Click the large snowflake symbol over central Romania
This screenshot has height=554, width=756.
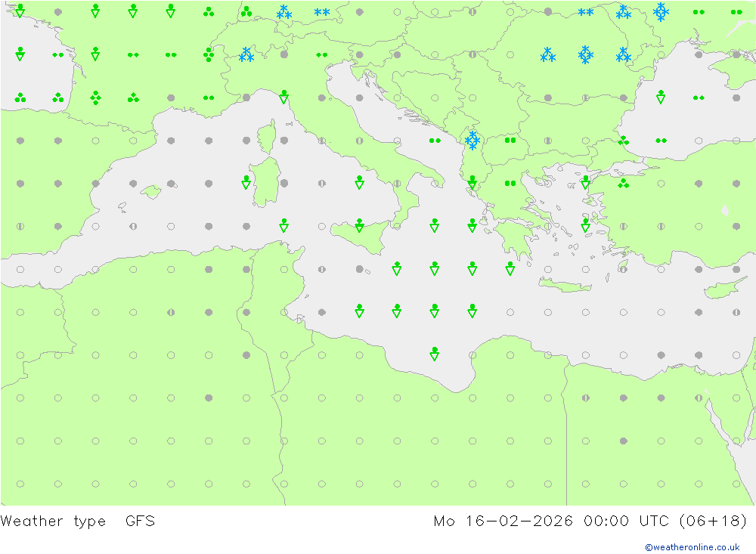(586, 55)
